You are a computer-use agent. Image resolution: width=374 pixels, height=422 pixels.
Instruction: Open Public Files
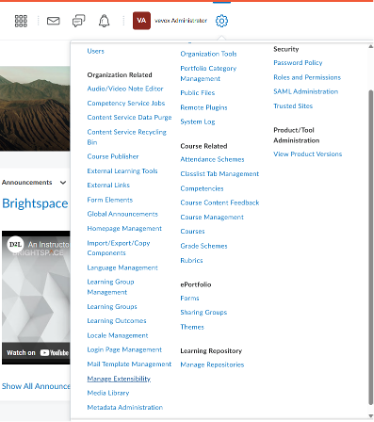pos(198,93)
